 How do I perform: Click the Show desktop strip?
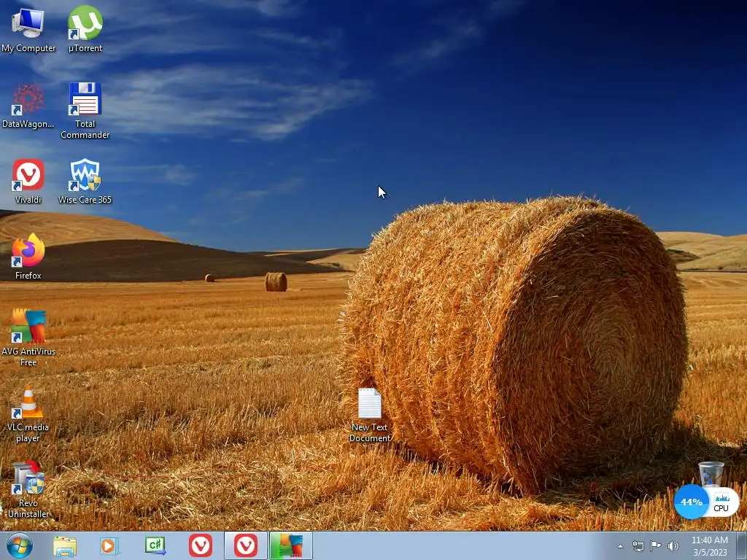(742, 545)
